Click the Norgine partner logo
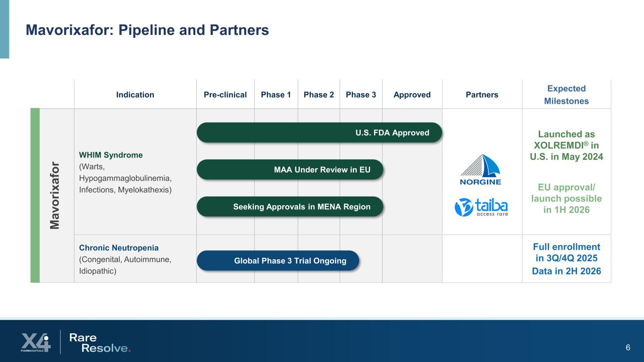644x362 pixels. click(x=481, y=170)
